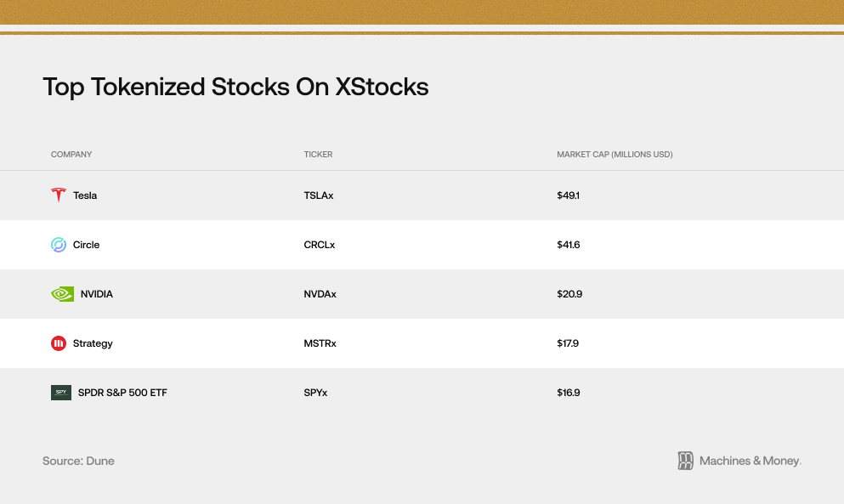The width and height of the screenshot is (844, 504).
Task: Click the Machines & Money logo icon
Action: [x=686, y=461]
